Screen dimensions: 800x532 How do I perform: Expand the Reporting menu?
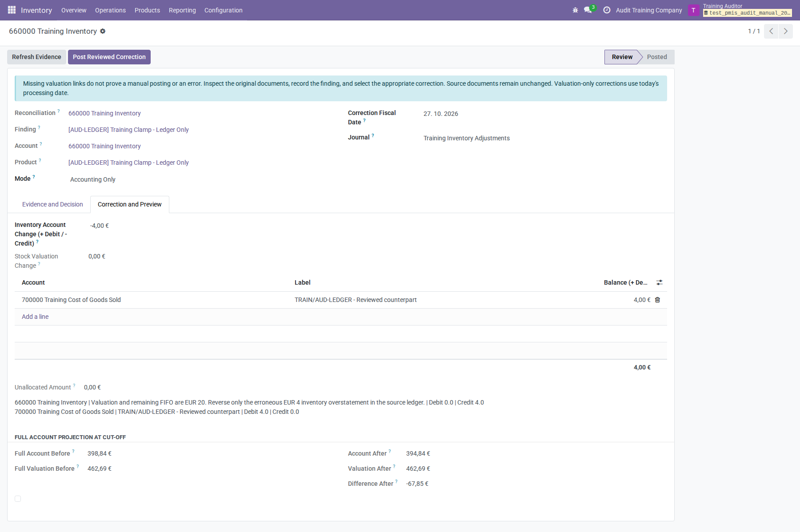click(x=182, y=10)
